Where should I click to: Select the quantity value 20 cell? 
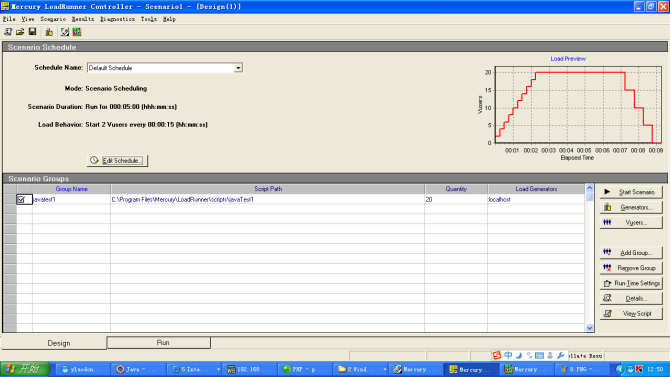[x=456, y=200]
